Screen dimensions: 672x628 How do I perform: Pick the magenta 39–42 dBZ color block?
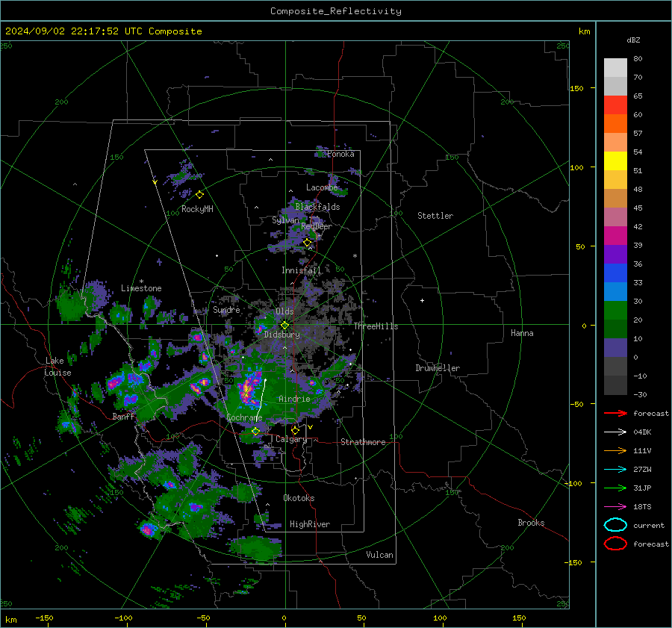[x=615, y=236]
